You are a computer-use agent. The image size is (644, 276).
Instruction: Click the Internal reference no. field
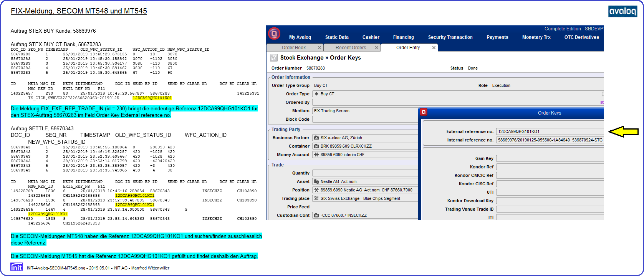[x=550, y=140]
